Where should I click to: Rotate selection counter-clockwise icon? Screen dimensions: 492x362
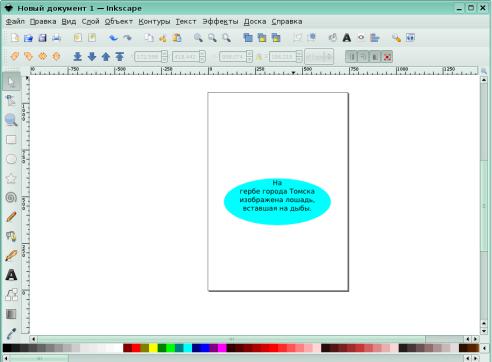[x=14, y=56]
